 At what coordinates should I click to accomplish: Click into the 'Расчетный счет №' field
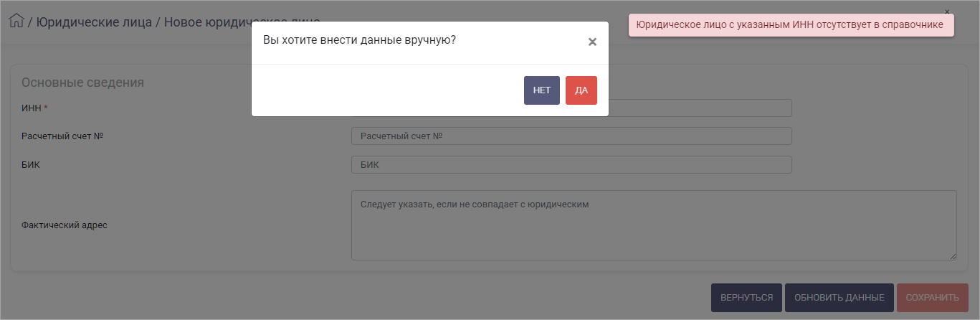[571, 136]
